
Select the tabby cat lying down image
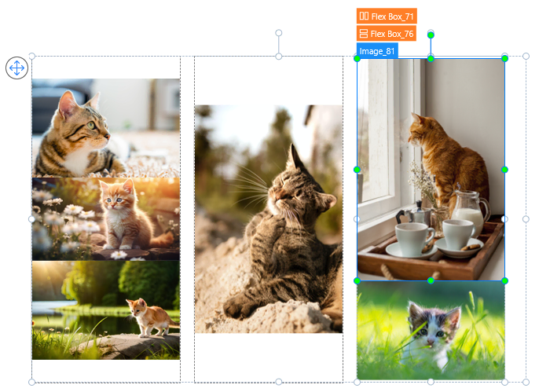click(x=105, y=127)
